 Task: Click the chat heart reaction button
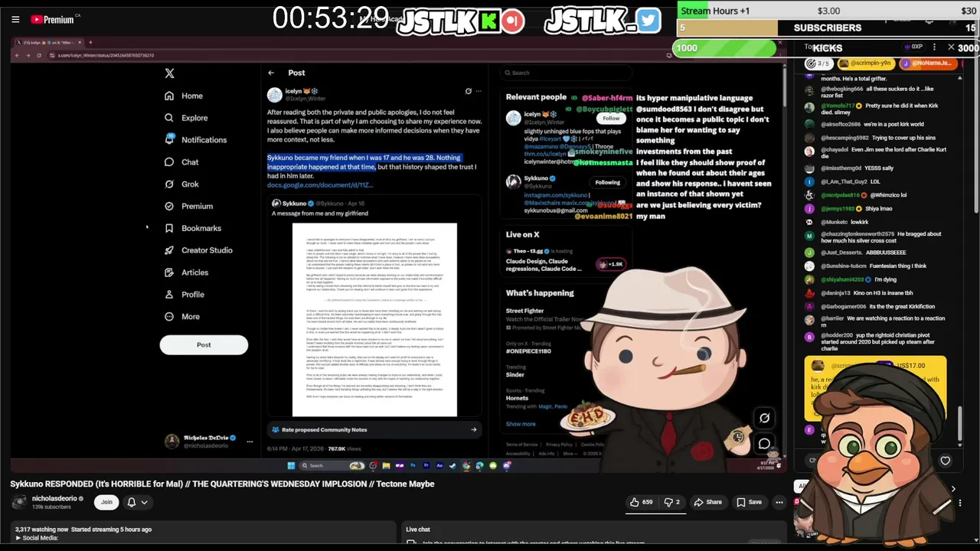pyautogui.click(x=946, y=461)
